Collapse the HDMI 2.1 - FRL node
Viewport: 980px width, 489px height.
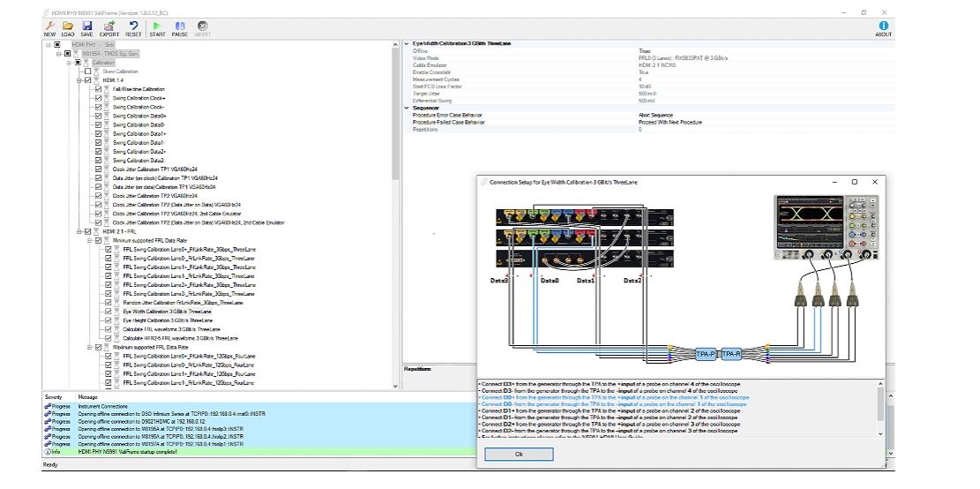coord(79,231)
